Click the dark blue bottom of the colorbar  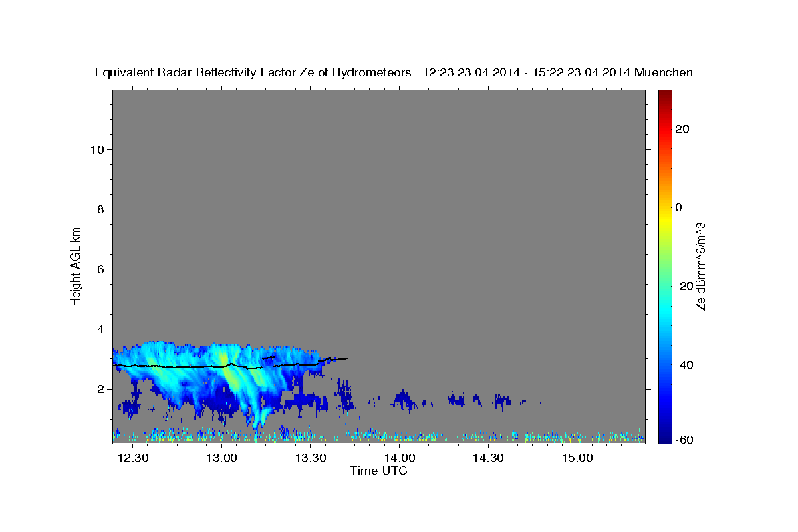tap(664, 436)
